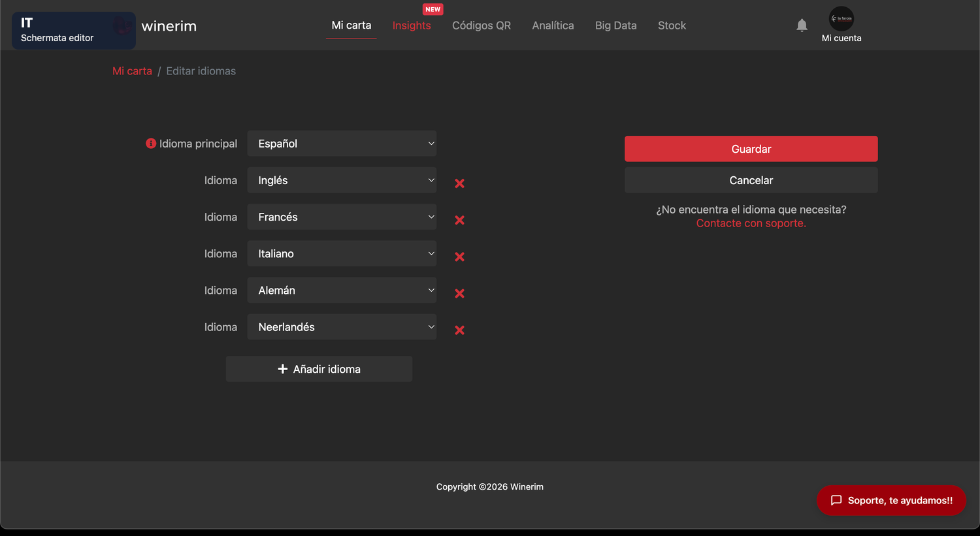Screen dimensions: 980x536
Task: Open the Soporte, te ayudamos chat button
Action: [x=891, y=500]
